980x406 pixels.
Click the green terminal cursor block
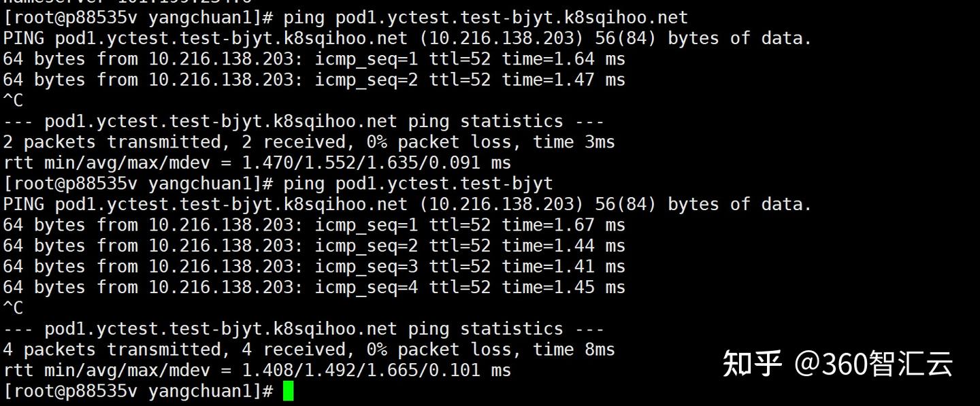[288, 391]
